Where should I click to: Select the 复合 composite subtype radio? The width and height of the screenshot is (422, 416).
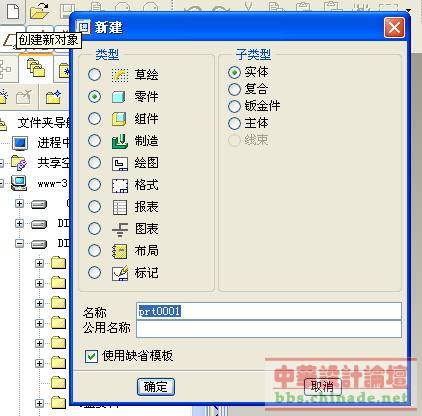[x=234, y=89]
